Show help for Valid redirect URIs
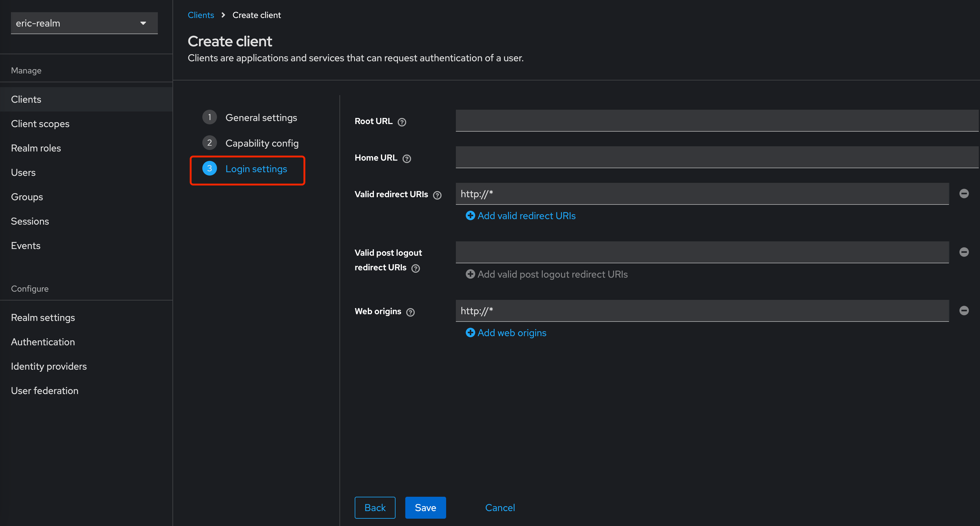The width and height of the screenshot is (980, 526). (x=438, y=195)
